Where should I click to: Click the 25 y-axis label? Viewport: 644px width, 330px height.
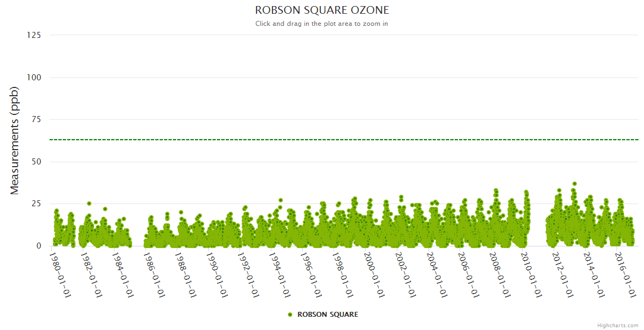tap(36, 204)
